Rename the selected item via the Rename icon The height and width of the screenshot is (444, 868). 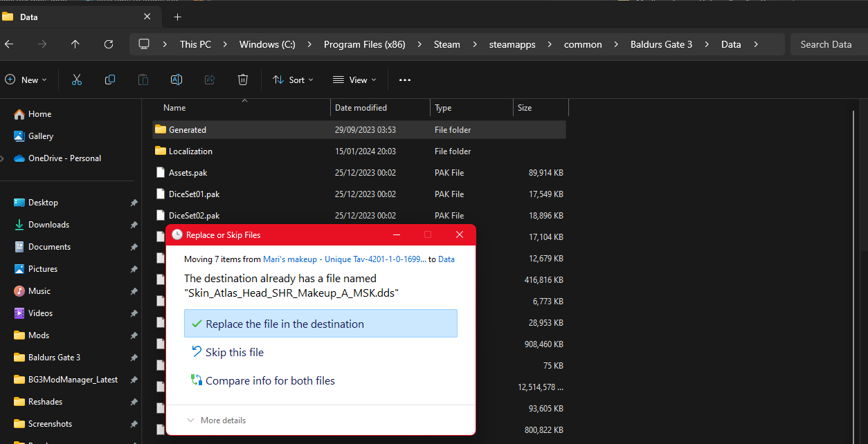click(x=176, y=80)
